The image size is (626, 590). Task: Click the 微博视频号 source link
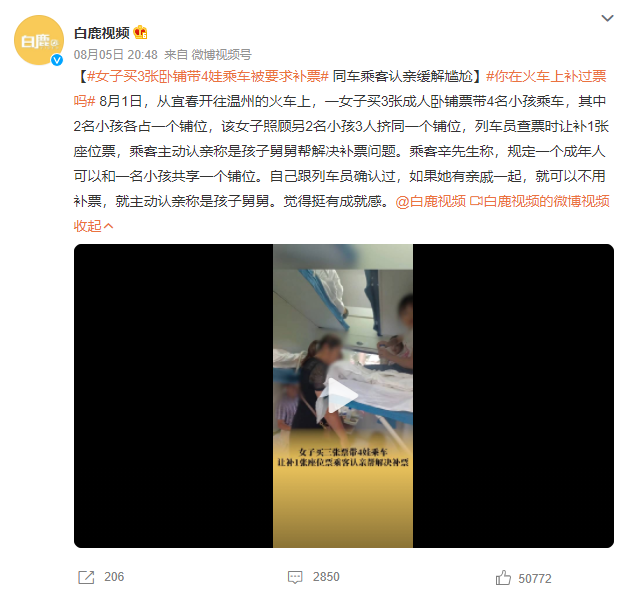222,55
